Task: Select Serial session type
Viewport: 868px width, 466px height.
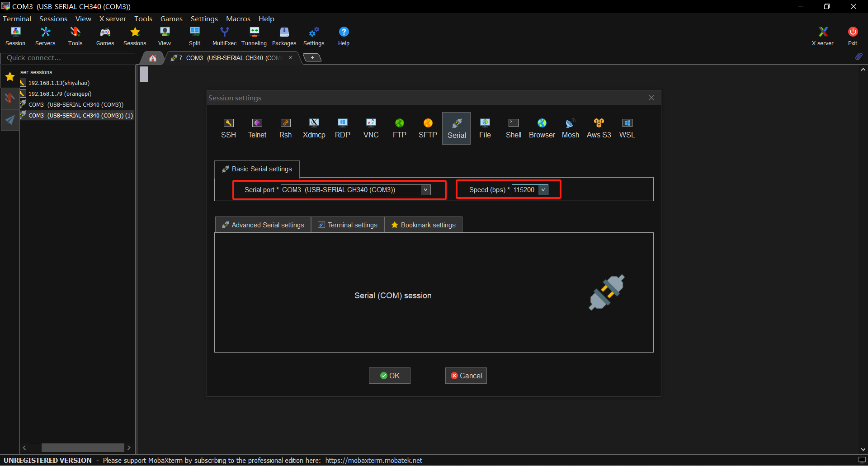Action: pyautogui.click(x=457, y=128)
